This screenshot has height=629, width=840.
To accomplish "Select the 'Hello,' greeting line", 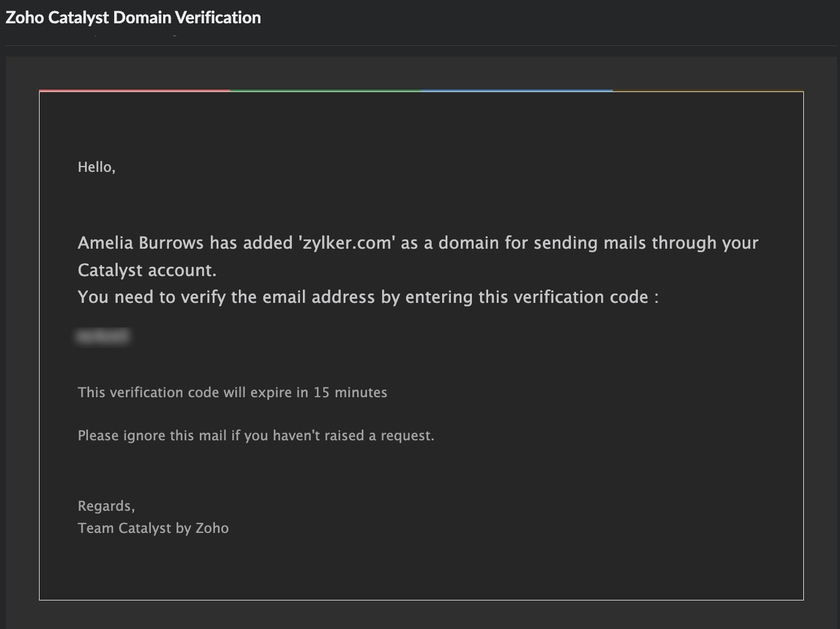I will tap(97, 167).
